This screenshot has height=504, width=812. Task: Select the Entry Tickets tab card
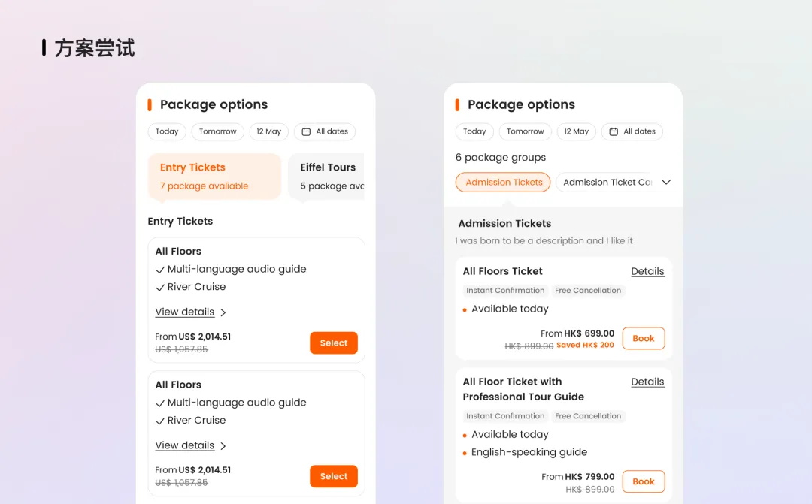[x=214, y=177]
